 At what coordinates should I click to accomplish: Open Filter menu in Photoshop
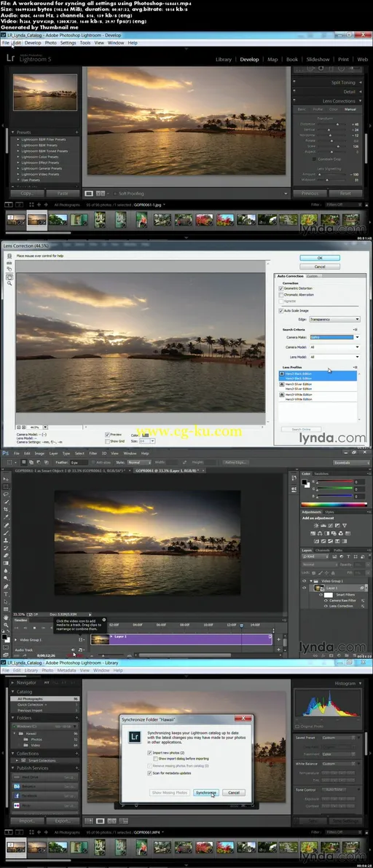point(93,454)
